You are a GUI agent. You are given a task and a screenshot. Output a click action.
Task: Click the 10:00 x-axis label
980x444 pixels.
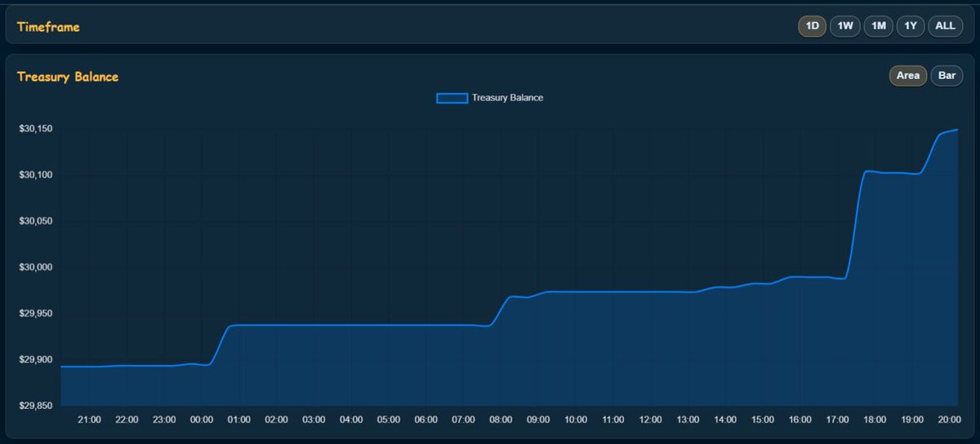[x=576, y=420]
